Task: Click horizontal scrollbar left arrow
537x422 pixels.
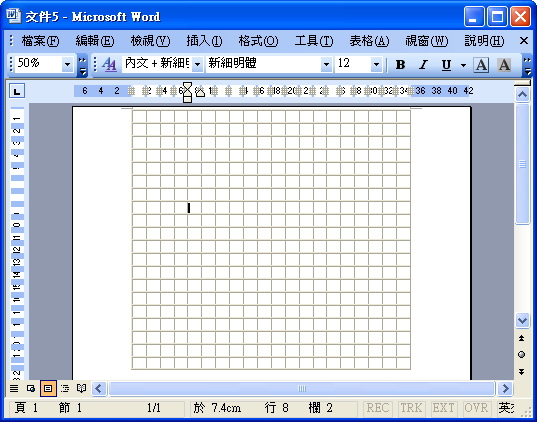Action: (99, 389)
